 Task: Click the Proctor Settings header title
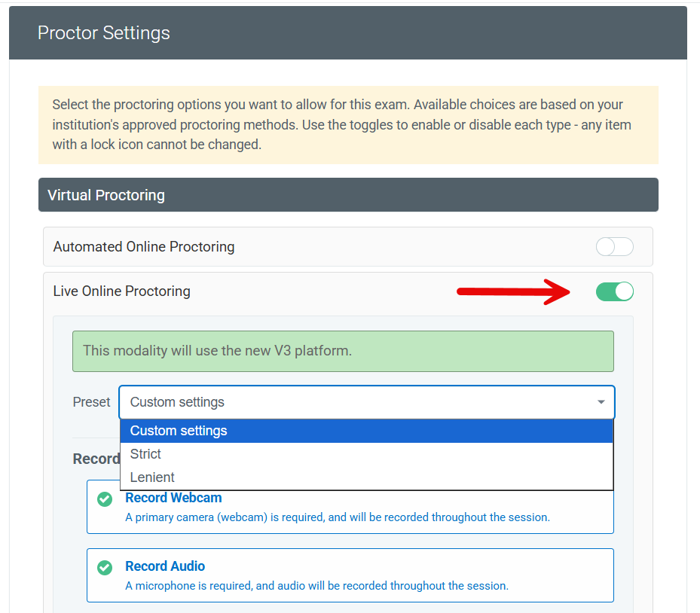(104, 33)
